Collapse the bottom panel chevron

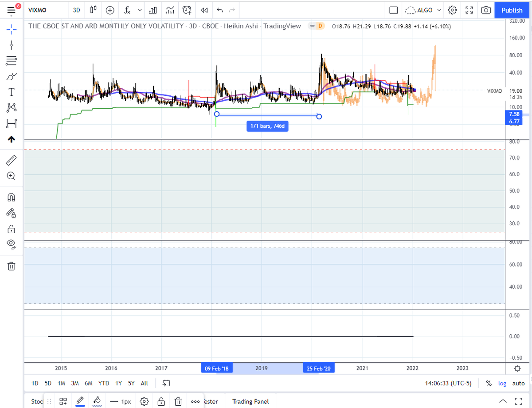tap(502, 401)
